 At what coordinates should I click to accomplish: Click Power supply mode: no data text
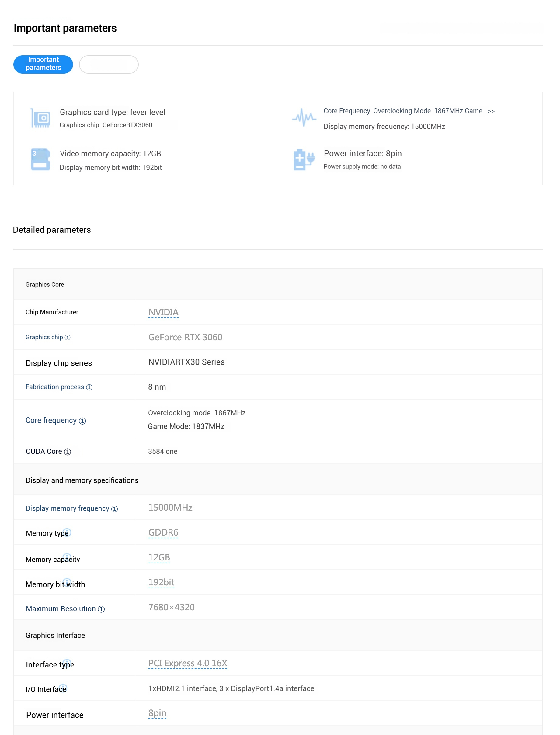(362, 167)
